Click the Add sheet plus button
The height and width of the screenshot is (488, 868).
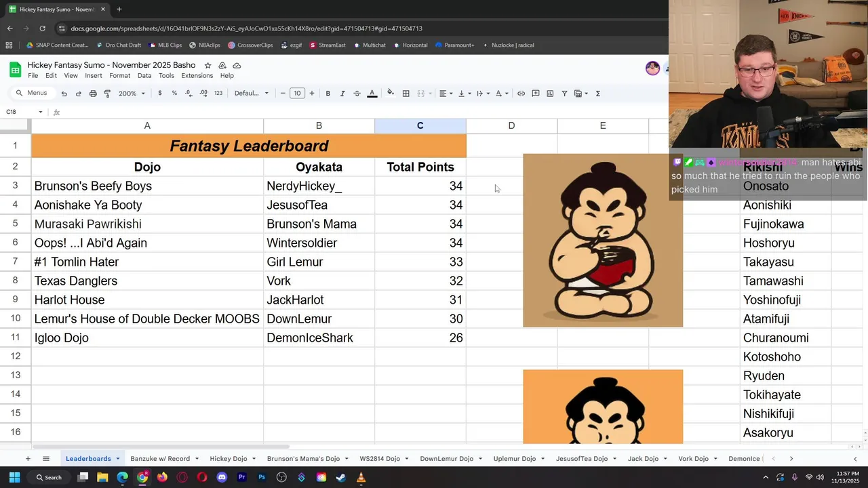pos(28,459)
